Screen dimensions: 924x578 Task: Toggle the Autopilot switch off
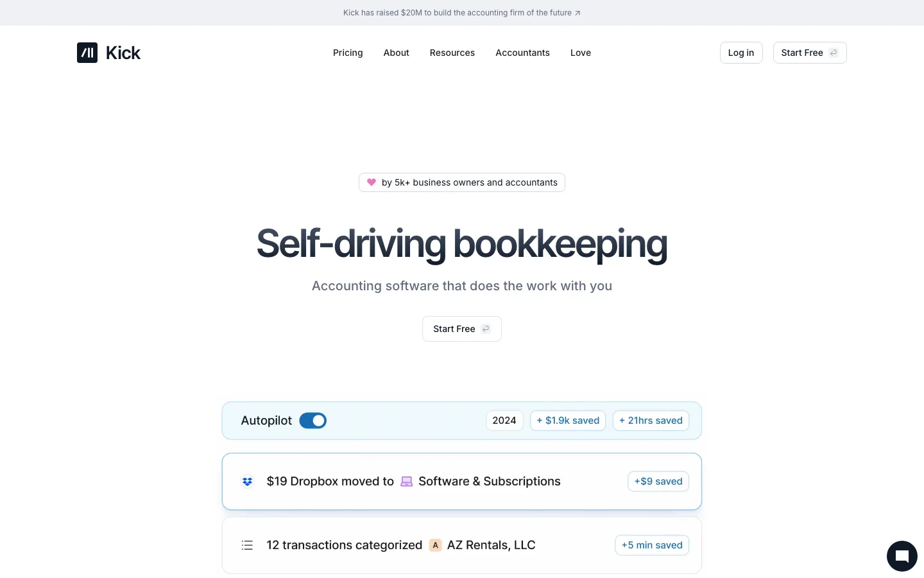coord(313,421)
